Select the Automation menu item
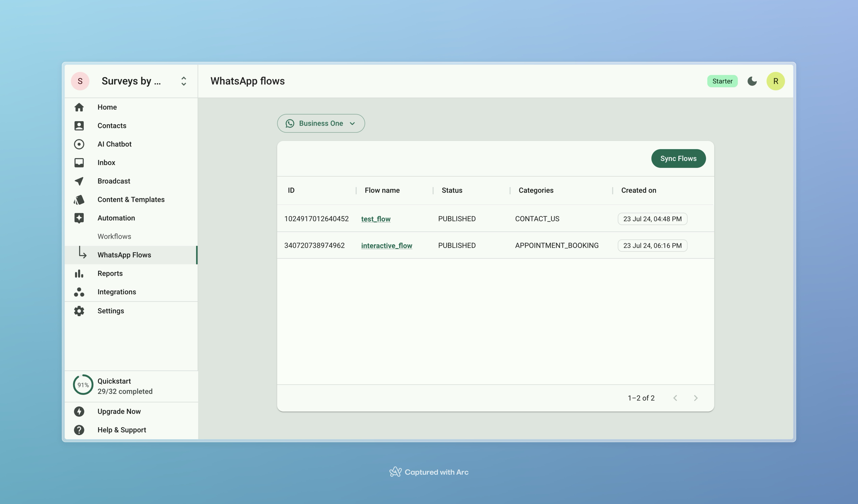 pyautogui.click(x=131, y=218)
